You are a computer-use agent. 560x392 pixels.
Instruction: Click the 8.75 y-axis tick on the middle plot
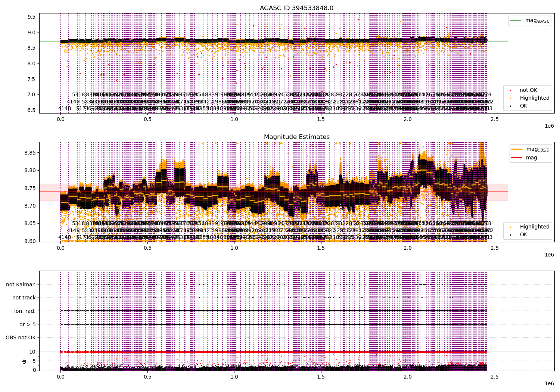click(30, 188)
